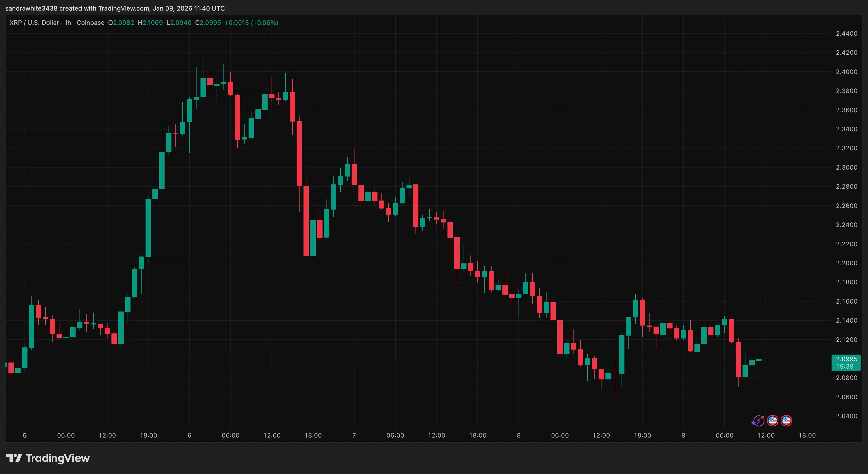Click the date 5 on the time axis
Image resolution: width=868 pixels, height=474 pixels.
pos(25,435)
